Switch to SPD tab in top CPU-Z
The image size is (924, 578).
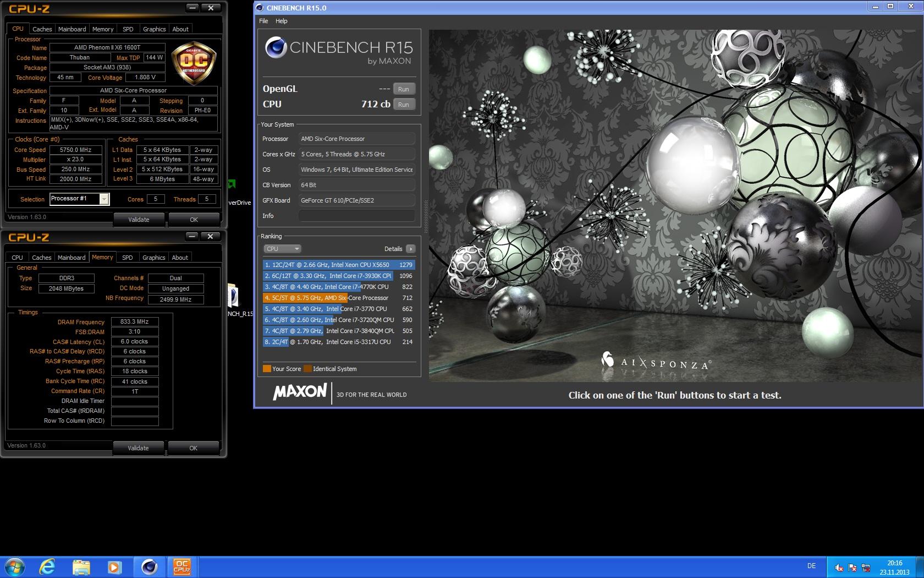click(128, 29)
